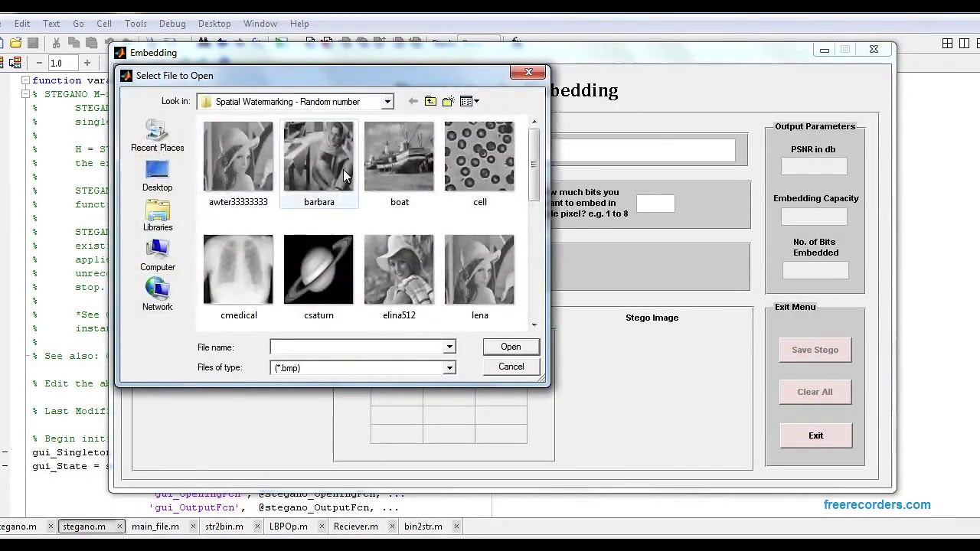Screen dimensions: 980x551
Task: Click Cancel in the file dialog
Action: coord(511,367)
